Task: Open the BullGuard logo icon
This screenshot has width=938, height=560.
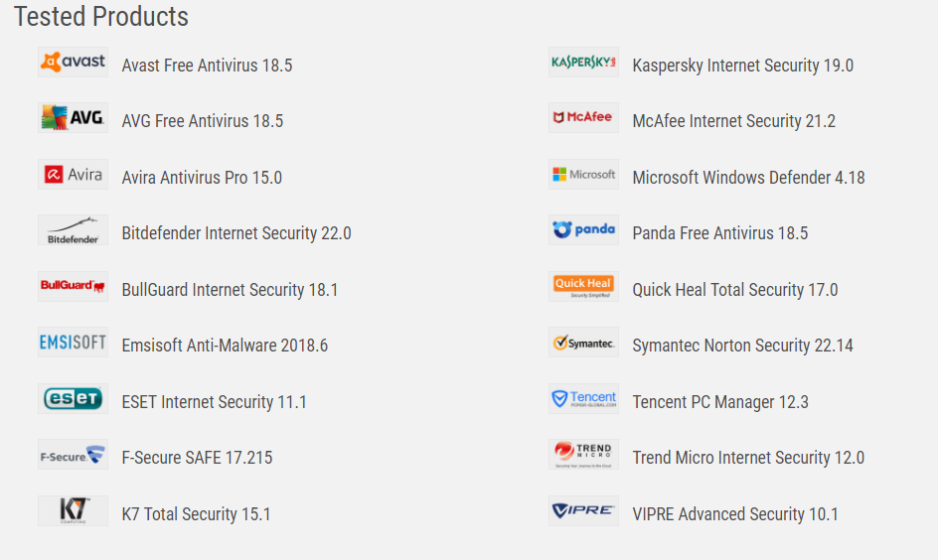Action: tap(73, 287)
